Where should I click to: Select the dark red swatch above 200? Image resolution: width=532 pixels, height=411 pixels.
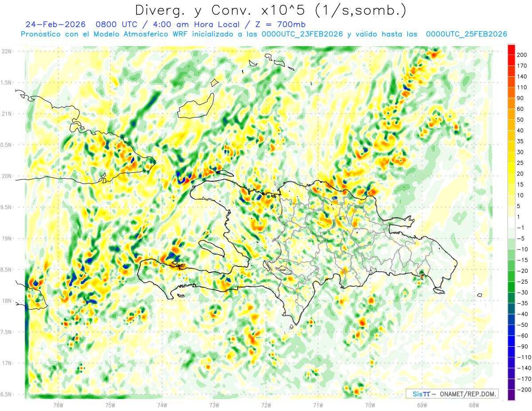[511, 49]
